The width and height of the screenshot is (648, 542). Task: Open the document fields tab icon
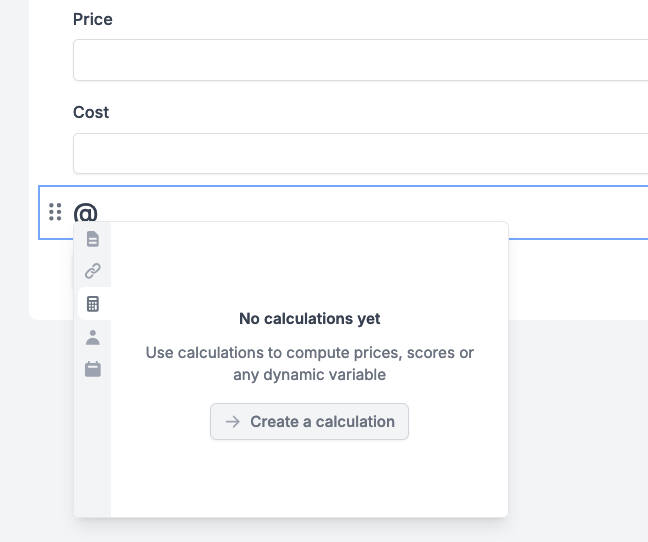[93, 239]
